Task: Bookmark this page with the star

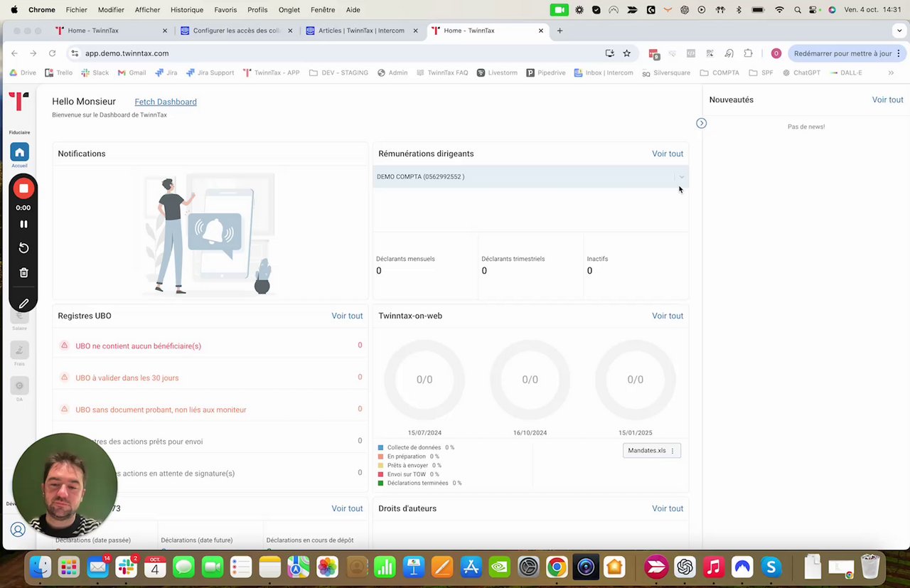Action: [x=626, y=53]
